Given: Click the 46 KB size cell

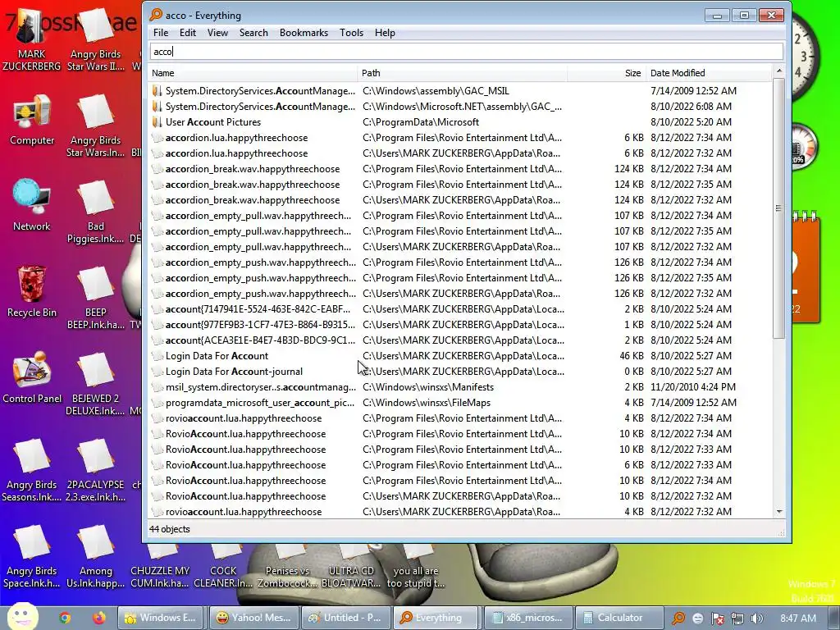Looking at the screenshot, I should 631,356.
